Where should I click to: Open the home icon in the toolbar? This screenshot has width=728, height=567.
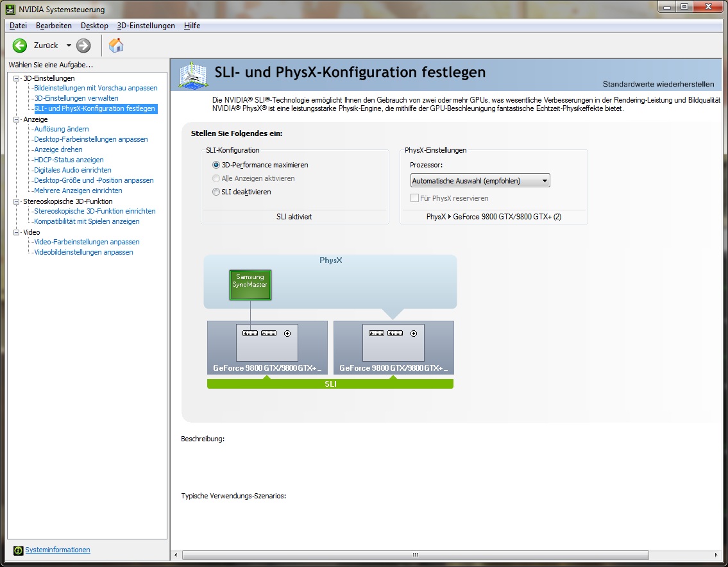[x=116, y=45]
